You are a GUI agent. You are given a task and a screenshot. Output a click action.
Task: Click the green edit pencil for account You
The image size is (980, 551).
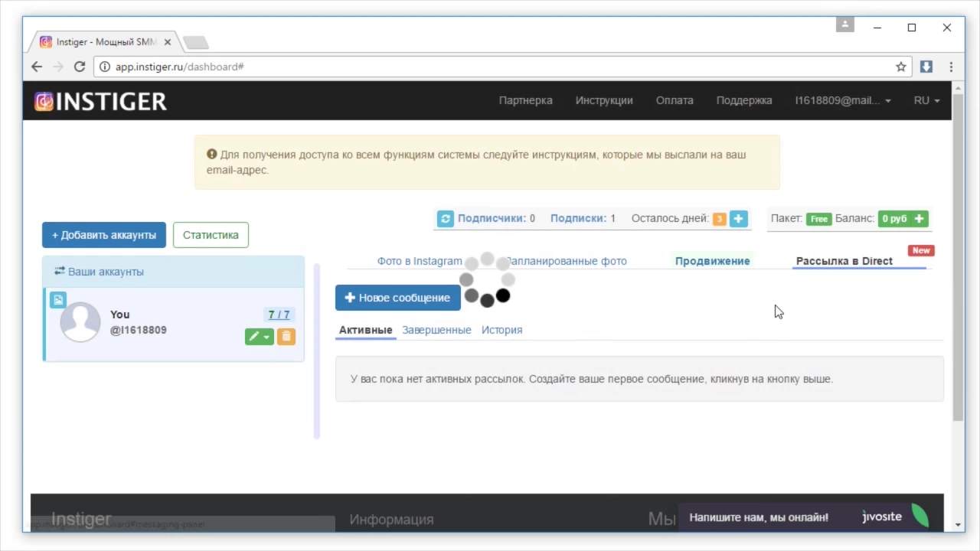tap(259, 337)
